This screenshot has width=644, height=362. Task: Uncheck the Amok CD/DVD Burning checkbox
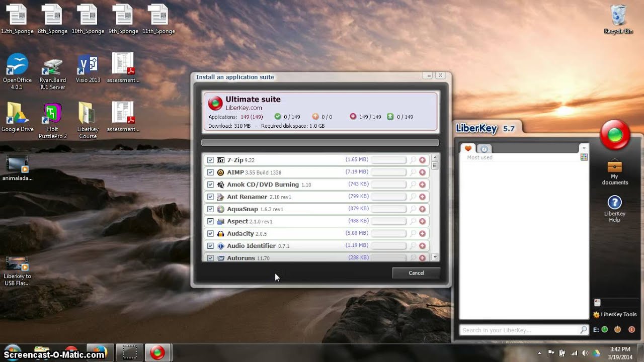[x=210, y=185]
